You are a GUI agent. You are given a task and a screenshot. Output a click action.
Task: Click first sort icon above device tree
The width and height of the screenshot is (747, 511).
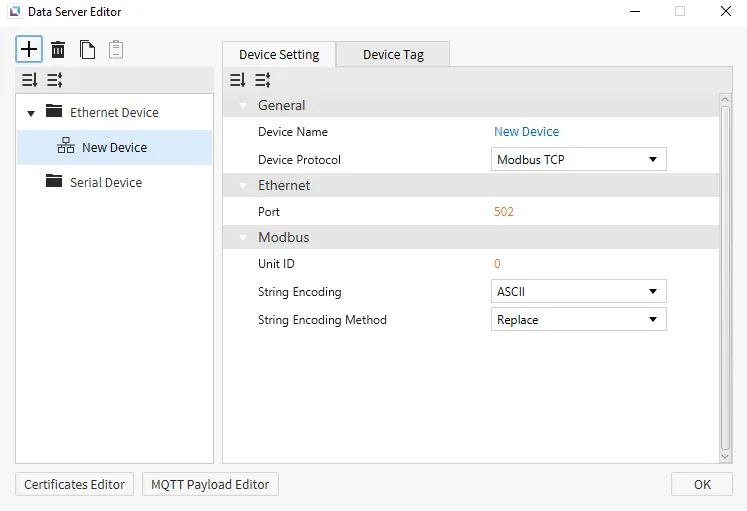point(30,80)
